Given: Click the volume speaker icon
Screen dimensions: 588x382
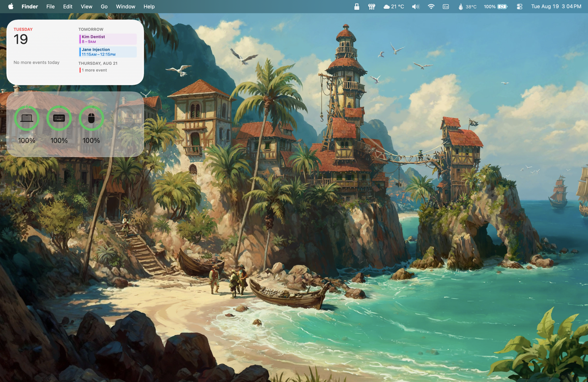Looking at the screenshot, I should coord(415,6).
